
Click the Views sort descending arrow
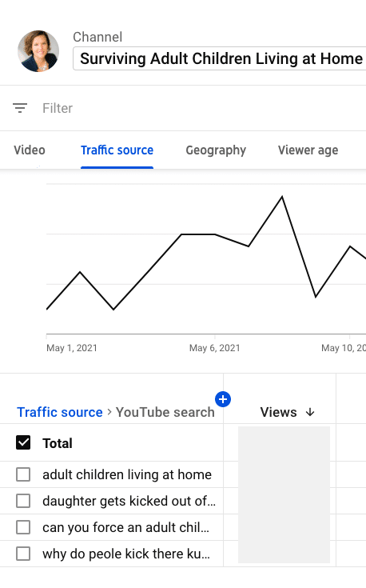310,412
